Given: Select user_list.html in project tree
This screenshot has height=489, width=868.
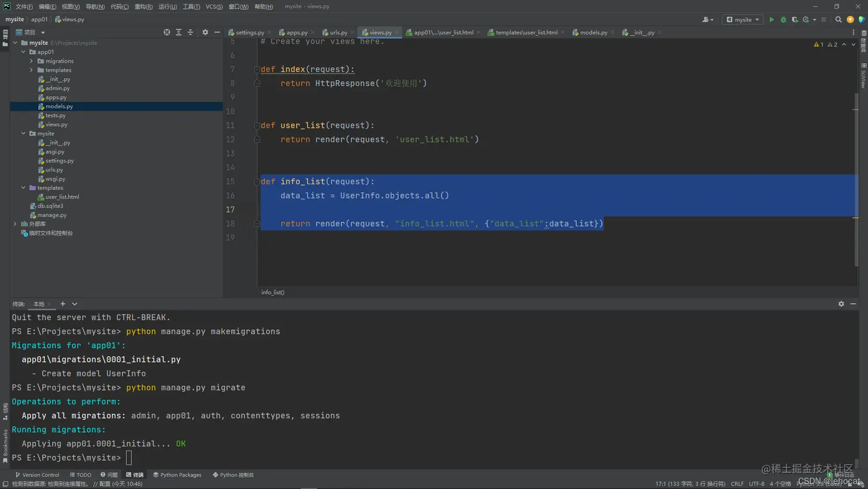Looking at the screenshot, I should click(62, 197).
